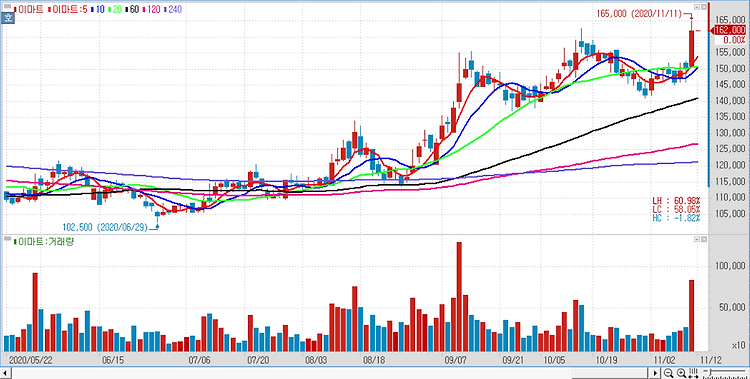Select the 20-day moving average legend
Viewport: 750px width, 379px height.
(x=115, y=9)
